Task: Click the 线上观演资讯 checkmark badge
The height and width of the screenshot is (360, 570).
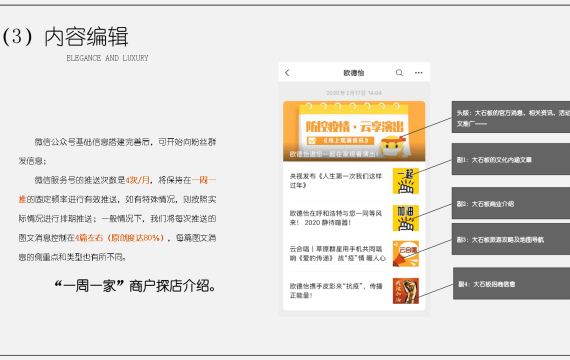Action: pyautogui.click(x=340, y=140)
